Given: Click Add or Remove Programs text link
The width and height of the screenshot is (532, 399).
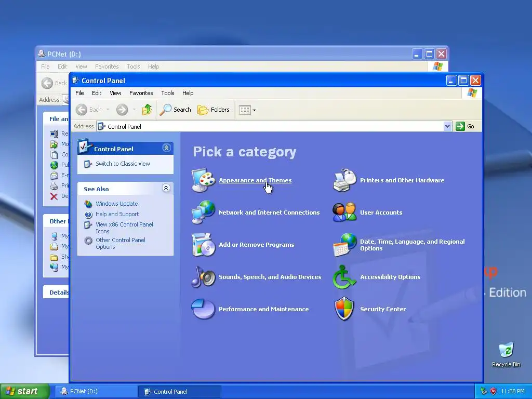Looking at the screenshot, I should click(257, 245).
